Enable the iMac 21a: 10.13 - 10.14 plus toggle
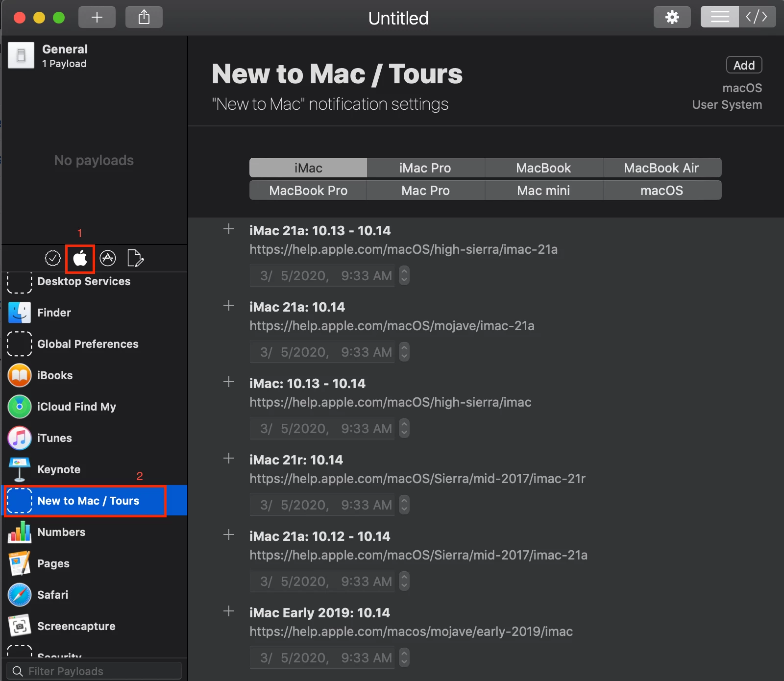The width and height of the screenshot is (784, 681). click(229, 229)
